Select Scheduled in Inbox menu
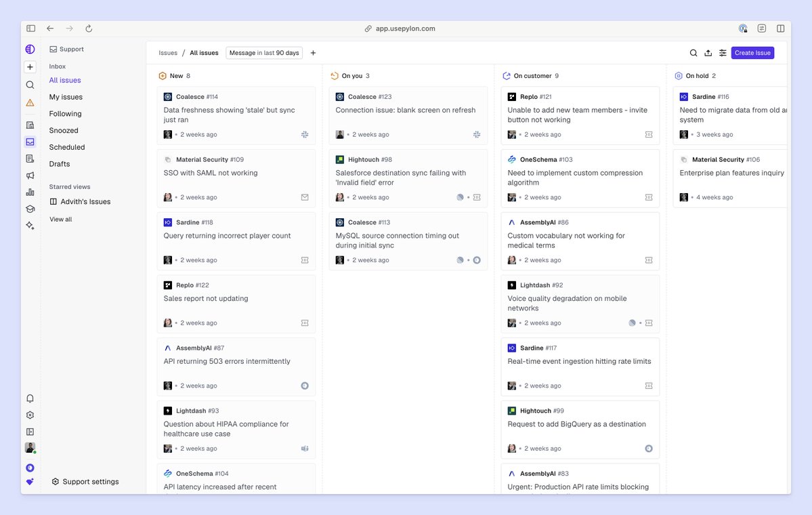 67,147
